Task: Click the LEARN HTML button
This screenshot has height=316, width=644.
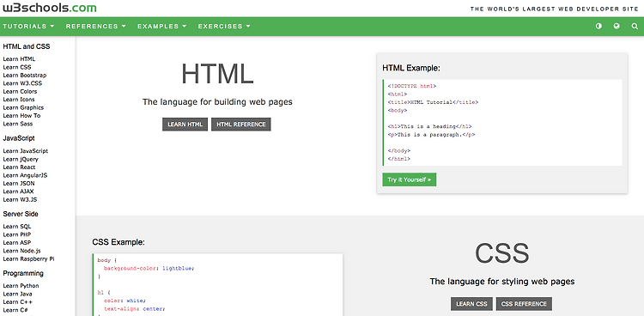Action: (x=185, y=125)
